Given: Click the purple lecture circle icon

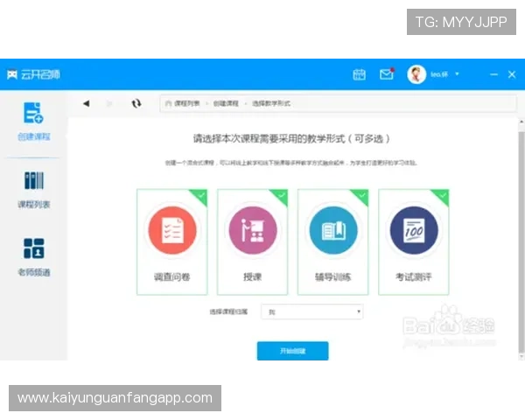Looking at the screenshot, I should click(253, 230).
